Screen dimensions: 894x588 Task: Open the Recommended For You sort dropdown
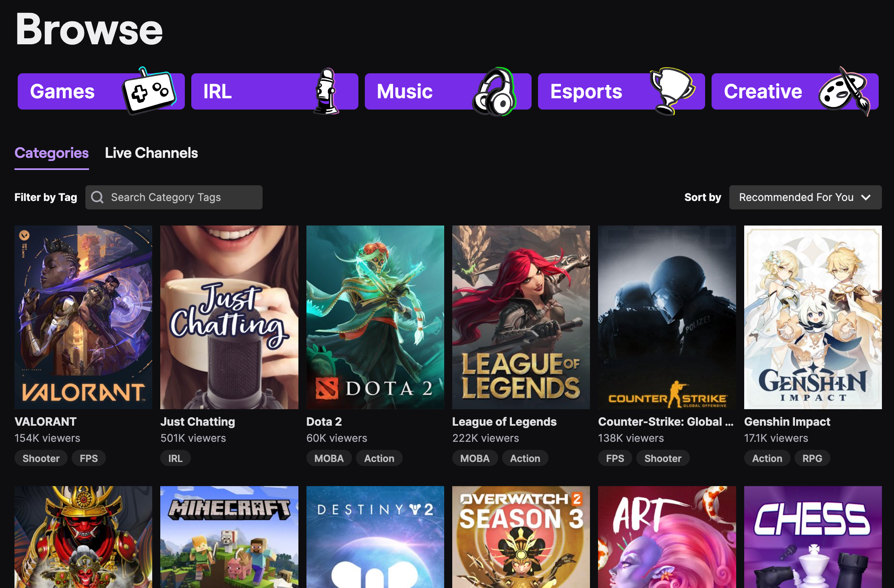[x=805, y=197]
